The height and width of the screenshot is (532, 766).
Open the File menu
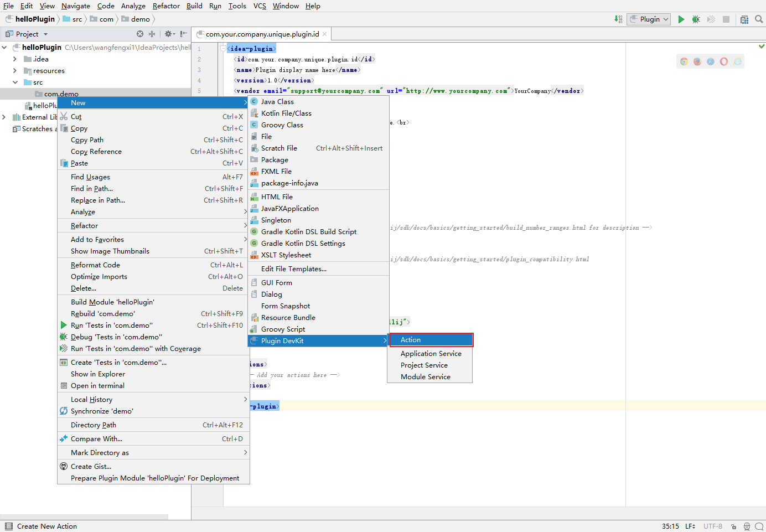[x=8, y=6]
